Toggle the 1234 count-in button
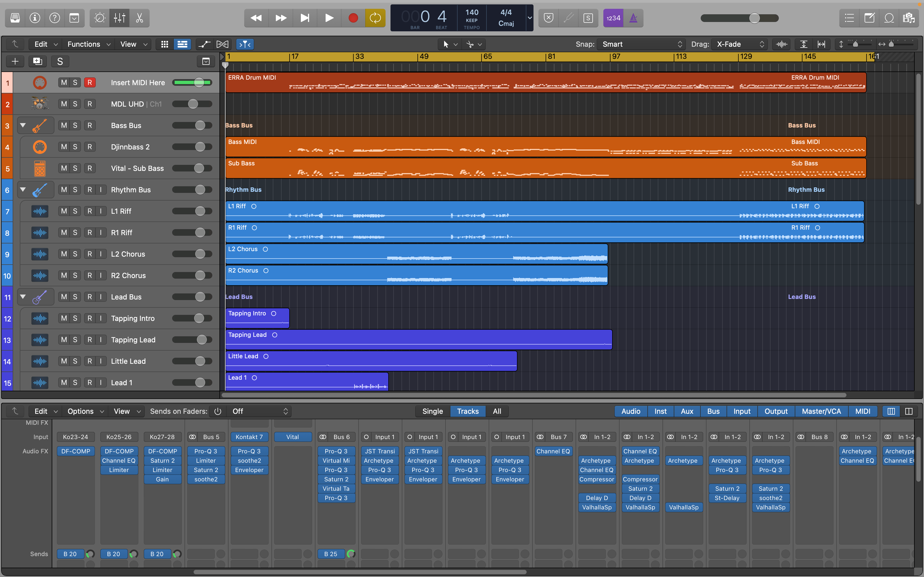 [x=613, y=18]
